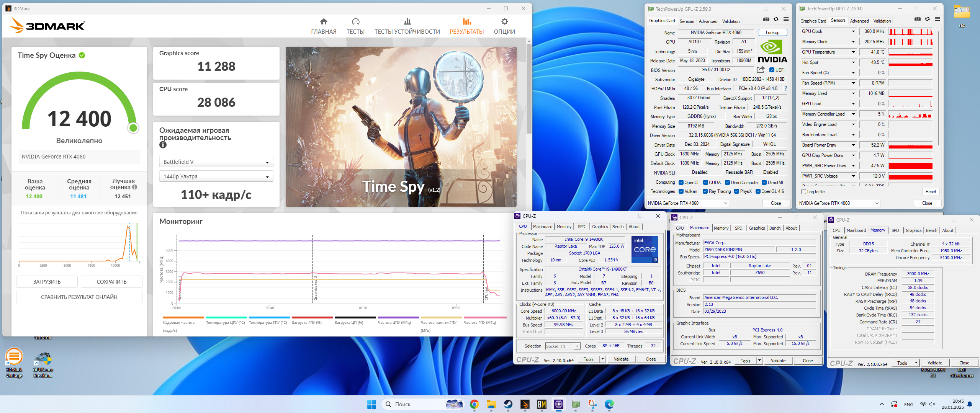Expand the Memory Used sensor dropdown
Screen dimensions: 980x413
tap(853, 93)
